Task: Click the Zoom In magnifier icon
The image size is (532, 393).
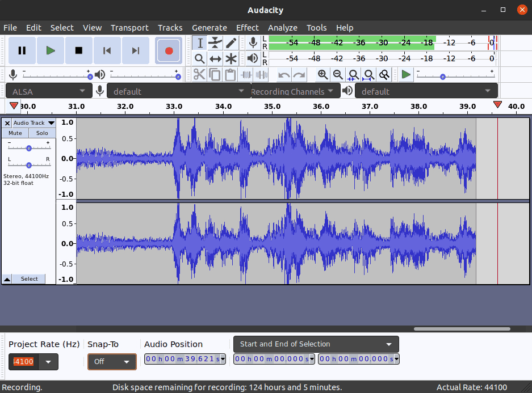Action: coord(322,74)
